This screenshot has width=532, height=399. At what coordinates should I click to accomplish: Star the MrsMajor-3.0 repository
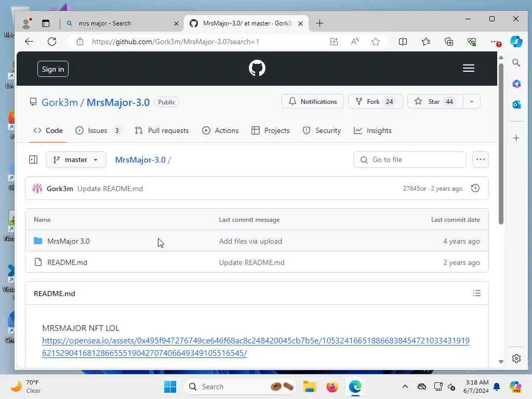click(435, 101)
